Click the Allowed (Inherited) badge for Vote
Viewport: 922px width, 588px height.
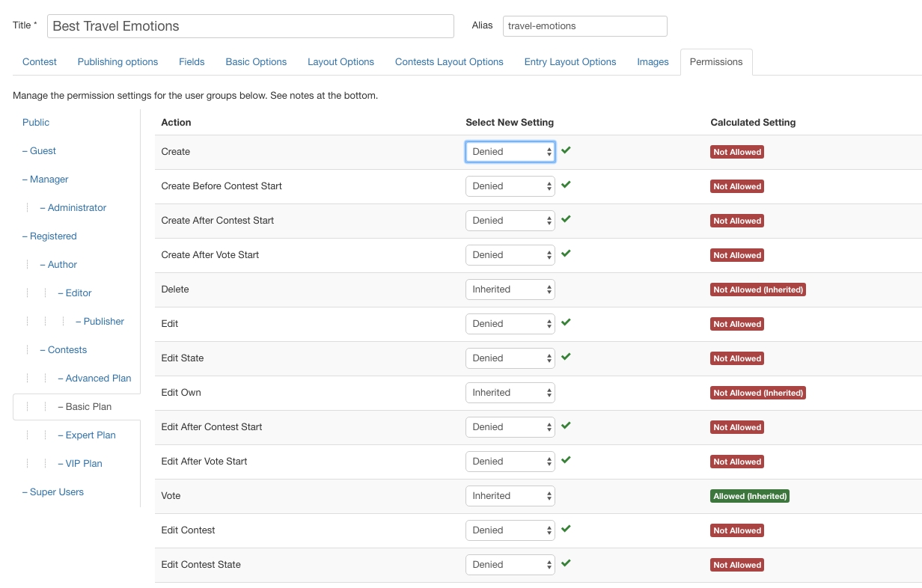pos(749,496)
